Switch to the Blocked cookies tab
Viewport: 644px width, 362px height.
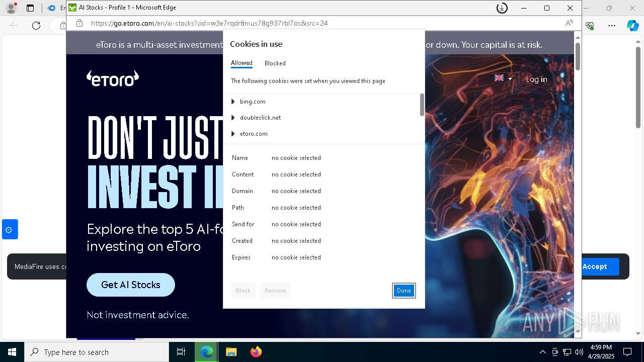tap(275, 63)
